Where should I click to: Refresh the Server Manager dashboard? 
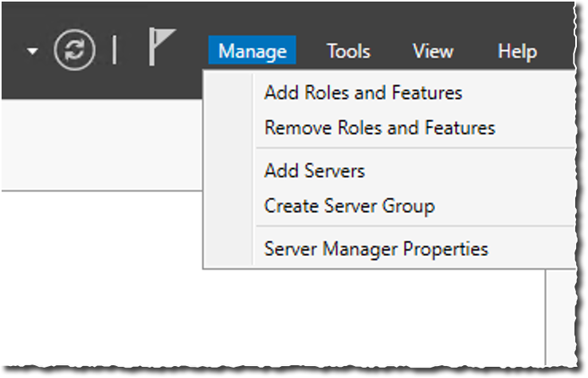(74, 50)
